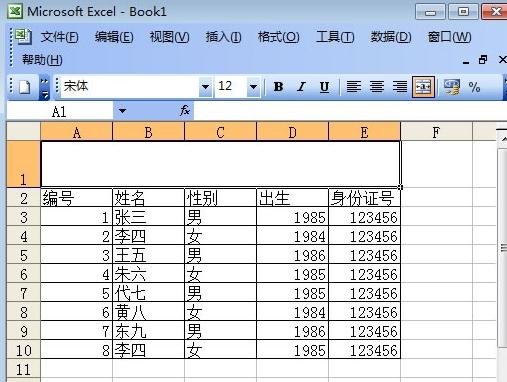Toggle Bold formatting

(x=278, y=87)
